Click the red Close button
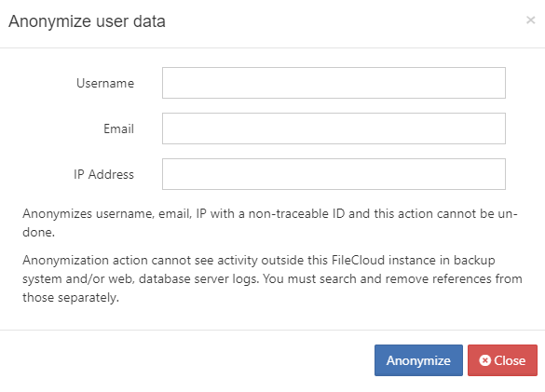This screenshot has height=392, width=545. [x=502, y=360]
